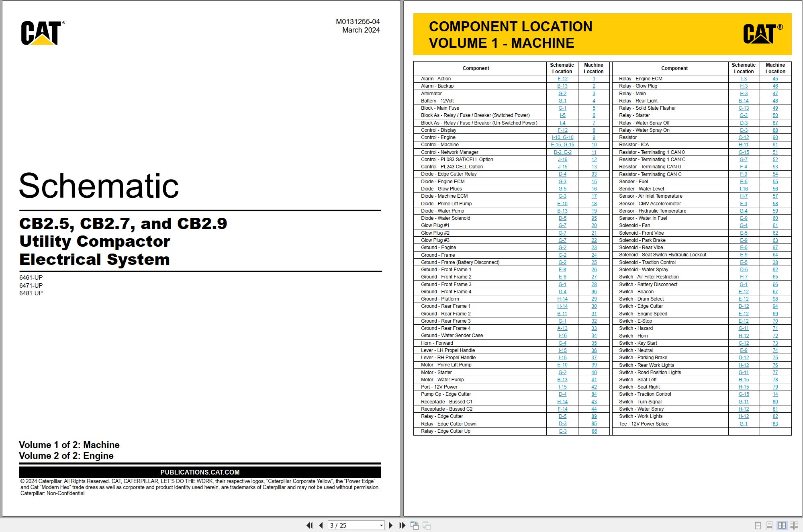The image size is (803, 532).
Task: Open machine location 83 for Tee - 12V Power Splice
Action: pos(775,424)
